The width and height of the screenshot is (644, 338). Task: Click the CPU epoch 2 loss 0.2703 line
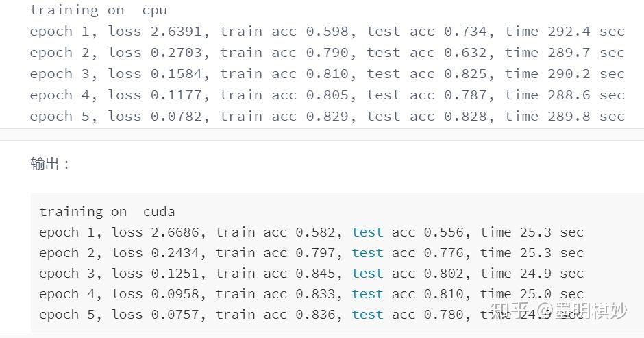(x=327, y=53)
